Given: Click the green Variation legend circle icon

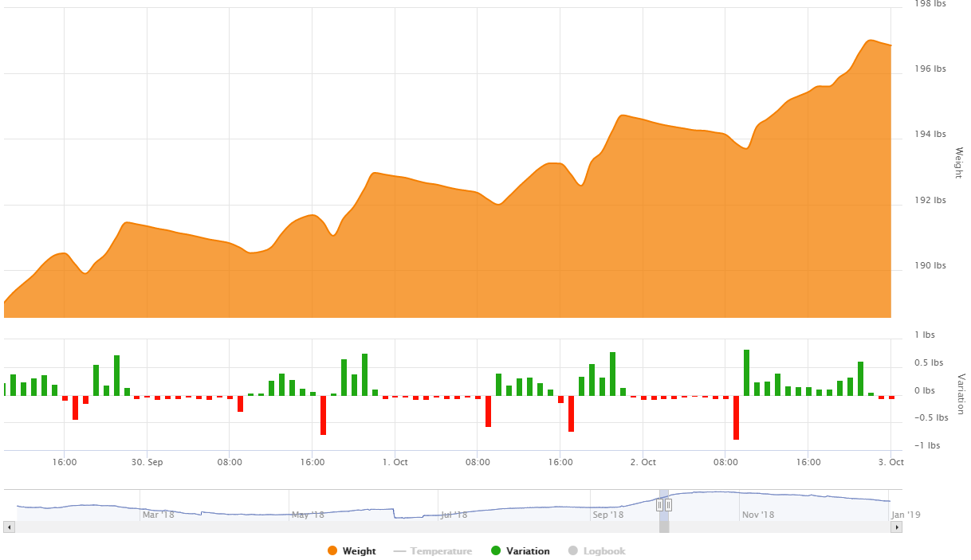Looking at the screenshot, I should [495, 551].
